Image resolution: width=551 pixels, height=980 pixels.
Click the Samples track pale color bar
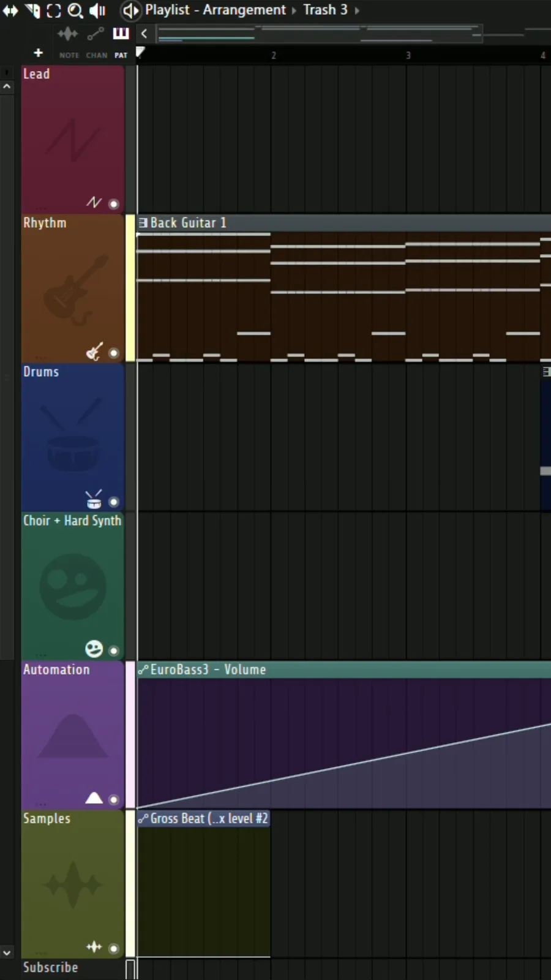click(130, 883)
